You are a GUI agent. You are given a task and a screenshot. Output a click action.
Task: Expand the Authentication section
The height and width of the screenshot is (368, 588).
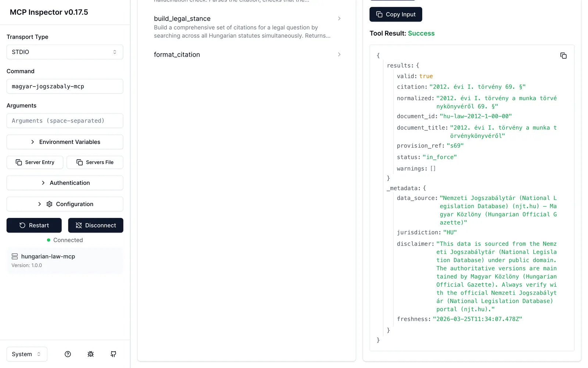tap(65, 183)
